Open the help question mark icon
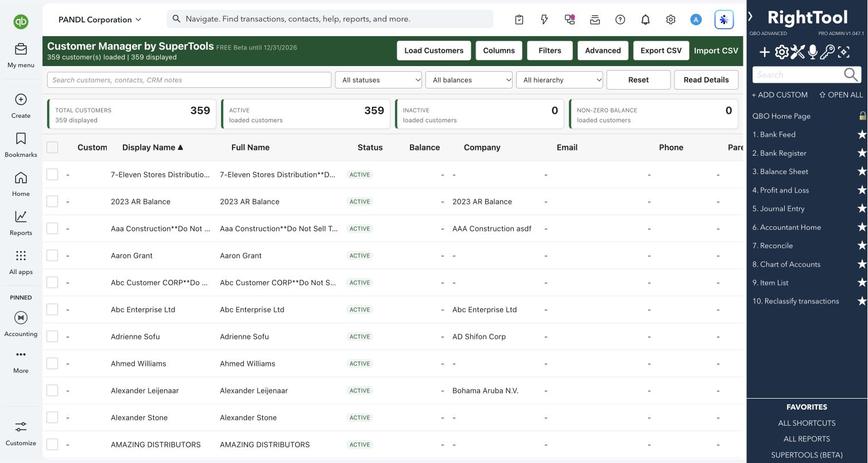The width and height of the screenshot is (868, 463). tap(620, 20)
